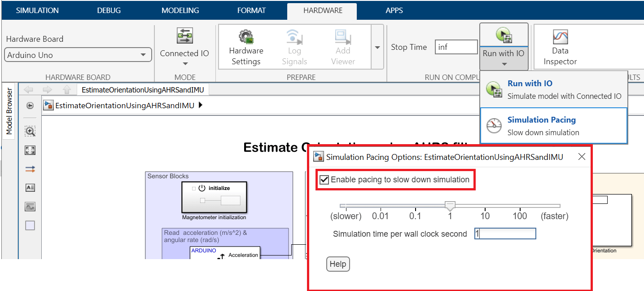
Task: Open the MODELING tab
Action: [x=180, y=10]
